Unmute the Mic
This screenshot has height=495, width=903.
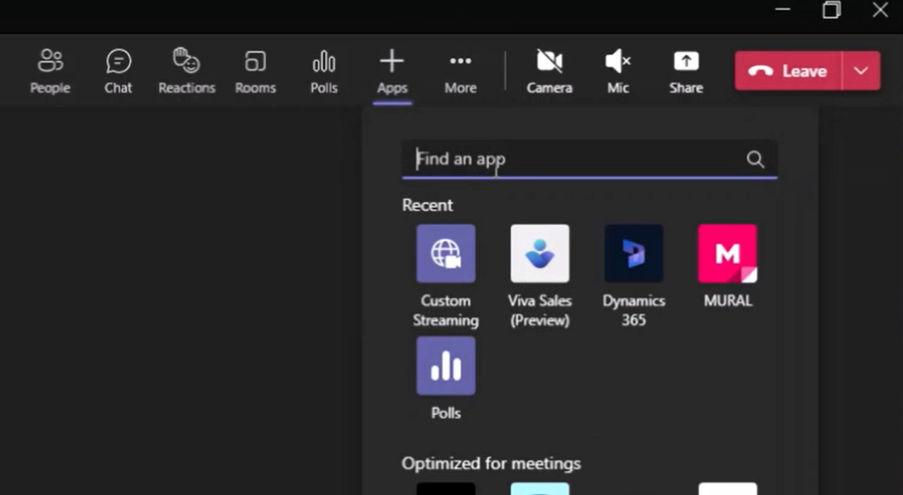point(618,71)
